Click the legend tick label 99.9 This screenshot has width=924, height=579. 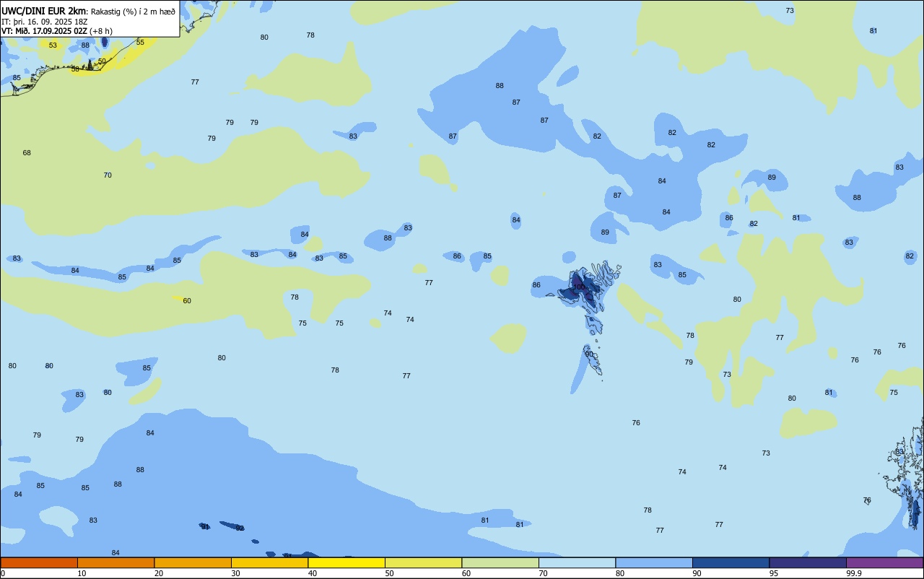click(x=853, y=573)
